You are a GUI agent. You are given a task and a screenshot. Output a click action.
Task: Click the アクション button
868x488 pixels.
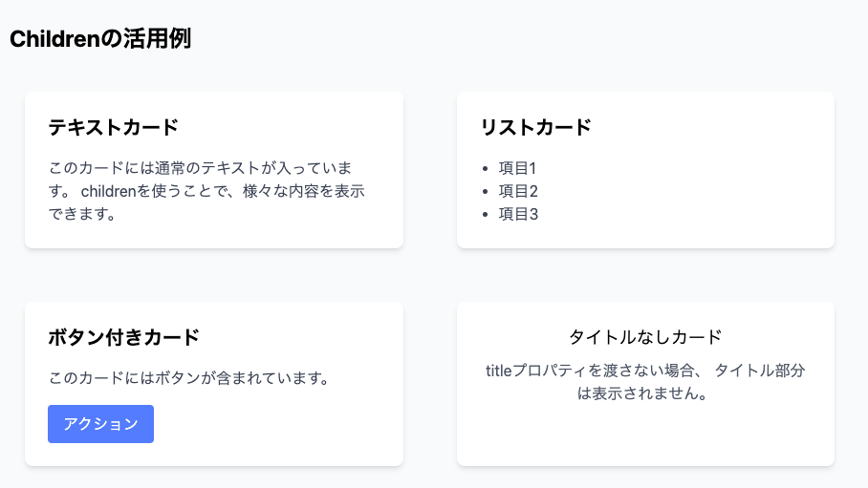click(x=100, y=424)
